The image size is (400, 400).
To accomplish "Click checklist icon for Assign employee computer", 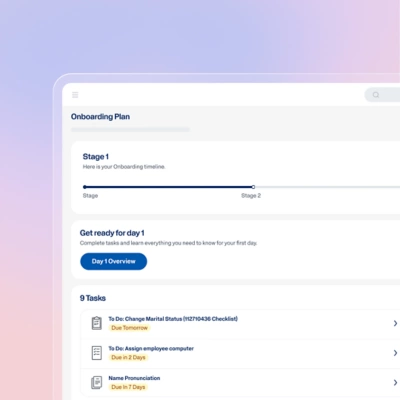I will click(x=96, y=353).
